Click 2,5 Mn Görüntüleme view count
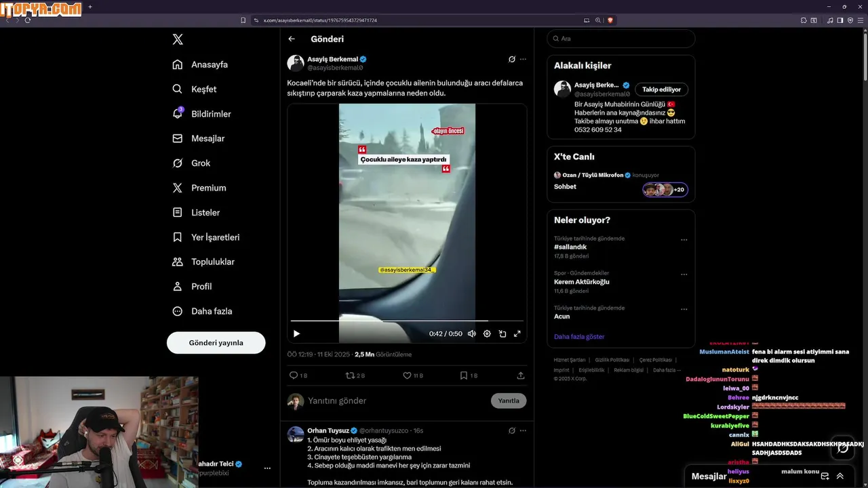Image resolution: width=868 pixels, height=488 pixels. (x=383, y=354)
